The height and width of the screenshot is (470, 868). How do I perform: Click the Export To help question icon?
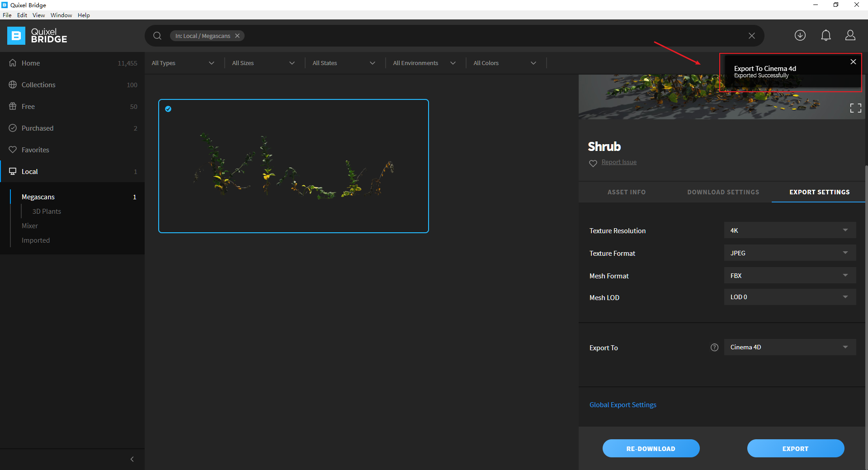click(x=714, y=348)
